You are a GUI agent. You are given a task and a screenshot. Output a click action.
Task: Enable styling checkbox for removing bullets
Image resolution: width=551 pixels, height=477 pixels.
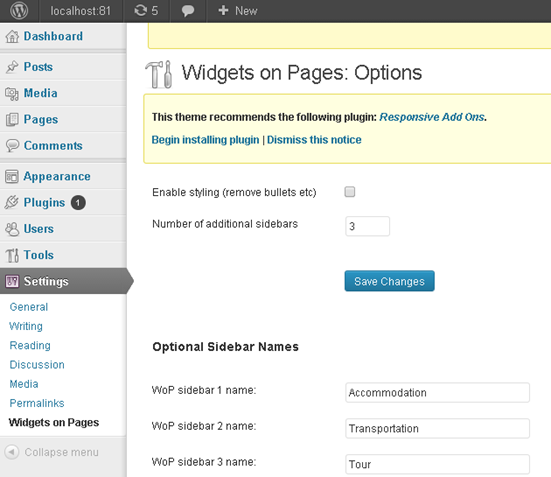(350, 192)
